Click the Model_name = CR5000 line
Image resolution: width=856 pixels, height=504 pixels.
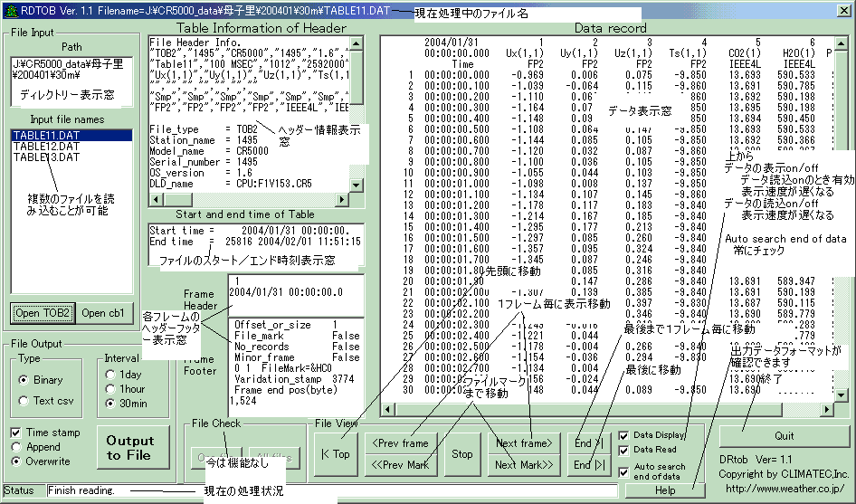click(x=209, y=151)
